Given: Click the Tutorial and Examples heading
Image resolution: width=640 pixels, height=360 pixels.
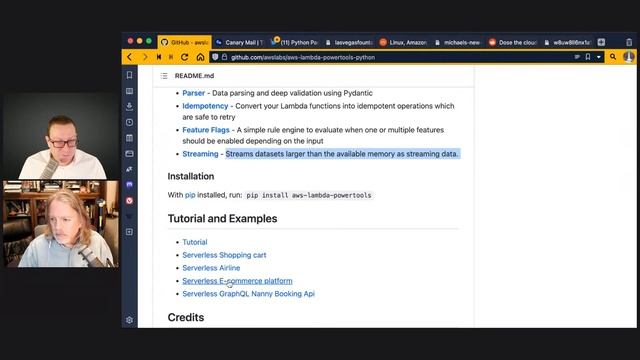Looking at the screenshot, I should tap(222, 219).
